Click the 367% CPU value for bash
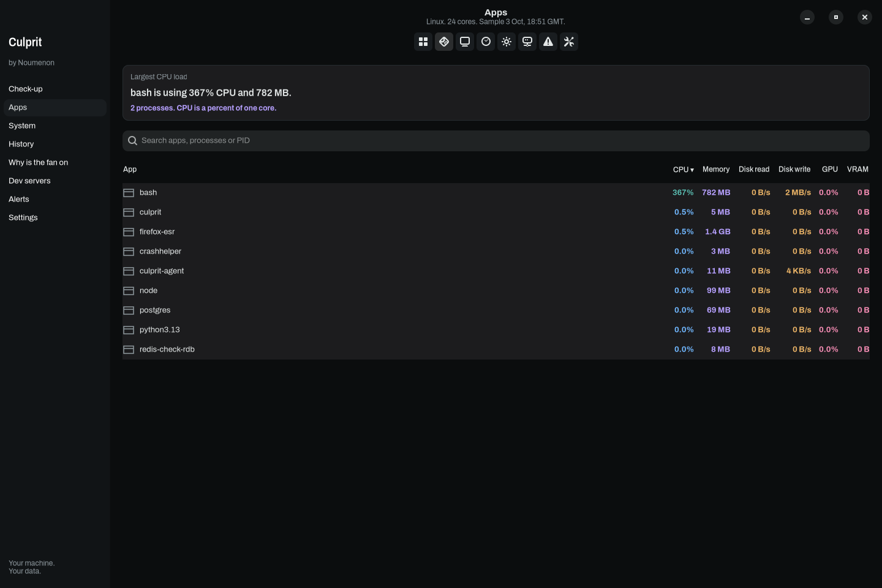Screen dimensions: 882x588 pyautogui.click(x=683, y=192)
